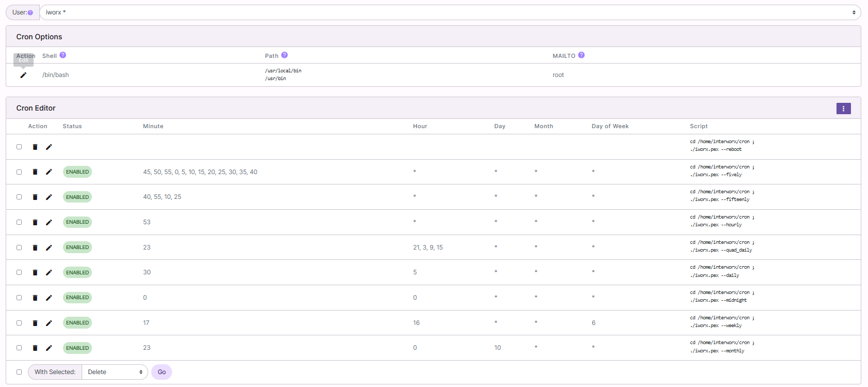Click the ENABLED badge for --quad_daily
868x387 pixels.
pyautogui.click(x=77, y=247)
